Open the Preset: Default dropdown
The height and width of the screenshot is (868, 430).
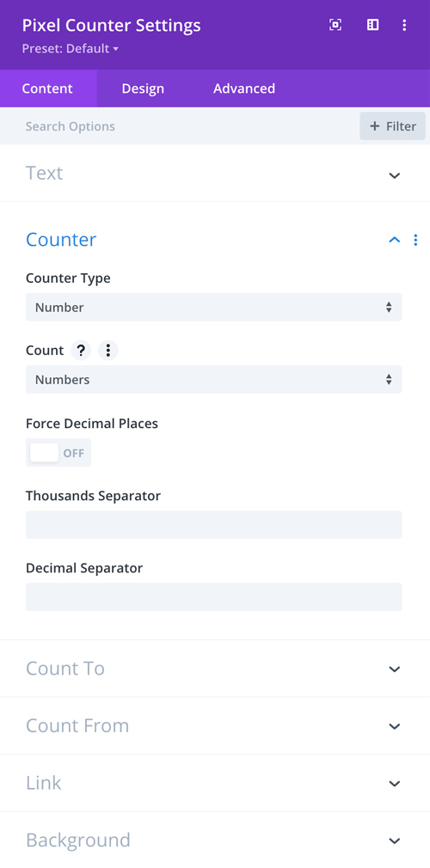pyautogui.click(x=71, y=49)
